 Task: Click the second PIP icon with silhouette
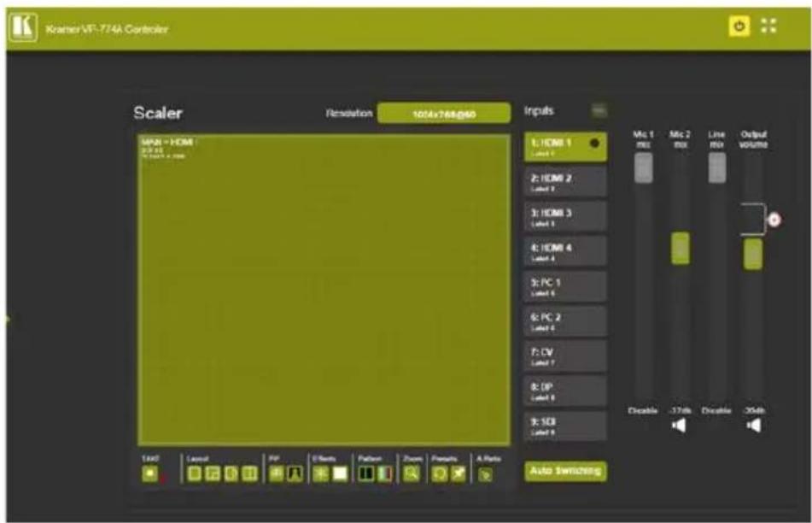[x=295, y=473]
